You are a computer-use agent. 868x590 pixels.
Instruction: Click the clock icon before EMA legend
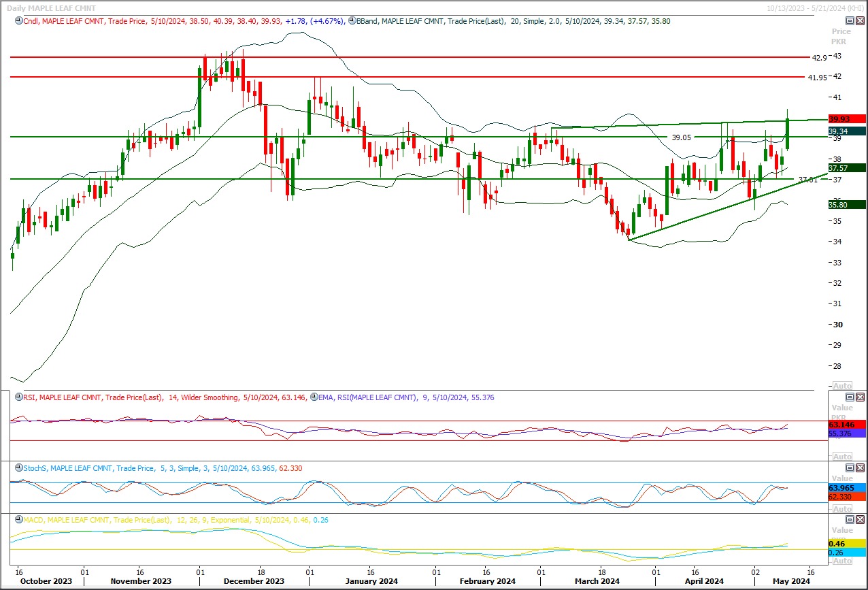point(314,397)
